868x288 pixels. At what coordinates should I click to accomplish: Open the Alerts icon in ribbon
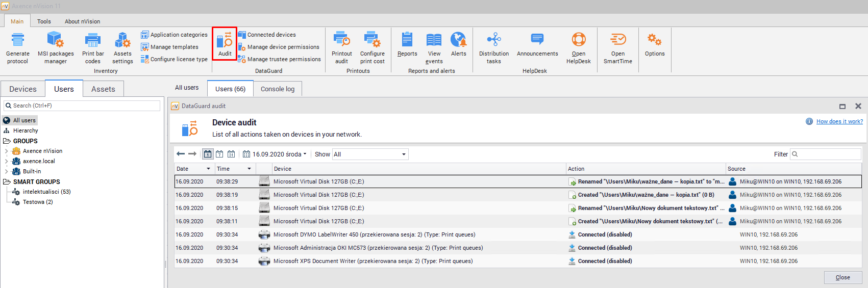[458, 44]
